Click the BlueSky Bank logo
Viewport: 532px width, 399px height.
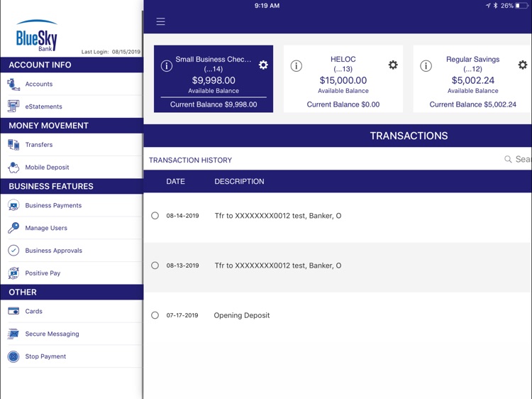coord(37,35)
